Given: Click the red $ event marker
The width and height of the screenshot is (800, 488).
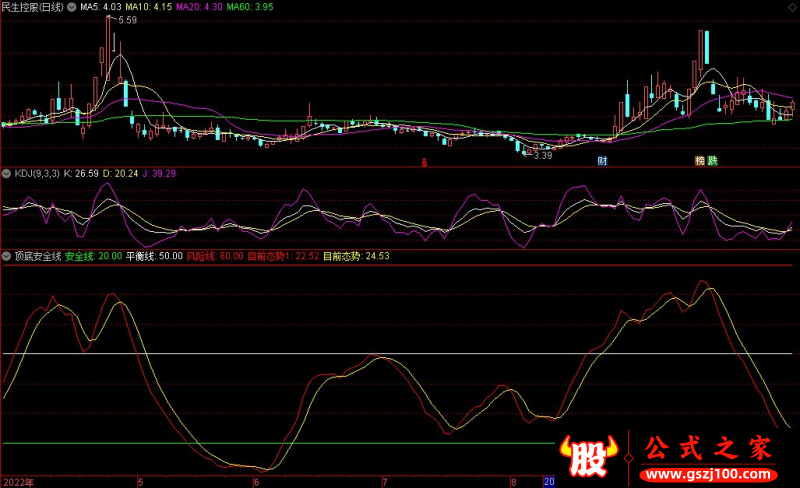Looking at the screenshot, I should 423,161.
